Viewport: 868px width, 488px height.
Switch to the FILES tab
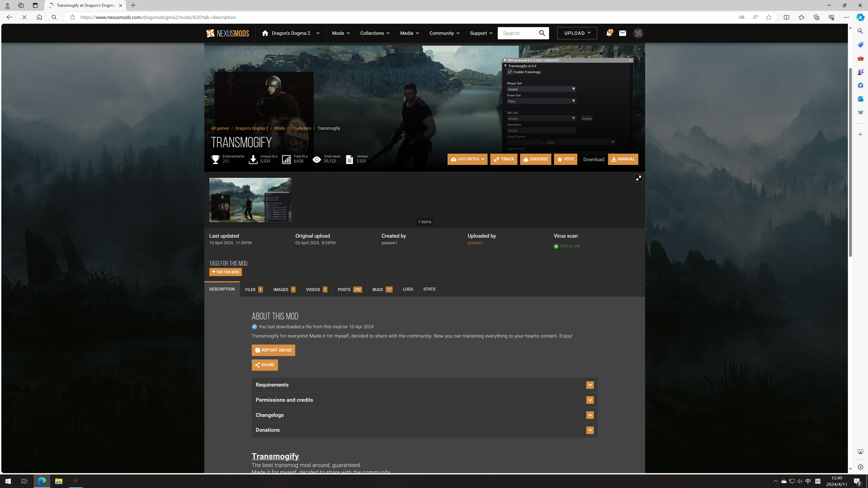254,289
